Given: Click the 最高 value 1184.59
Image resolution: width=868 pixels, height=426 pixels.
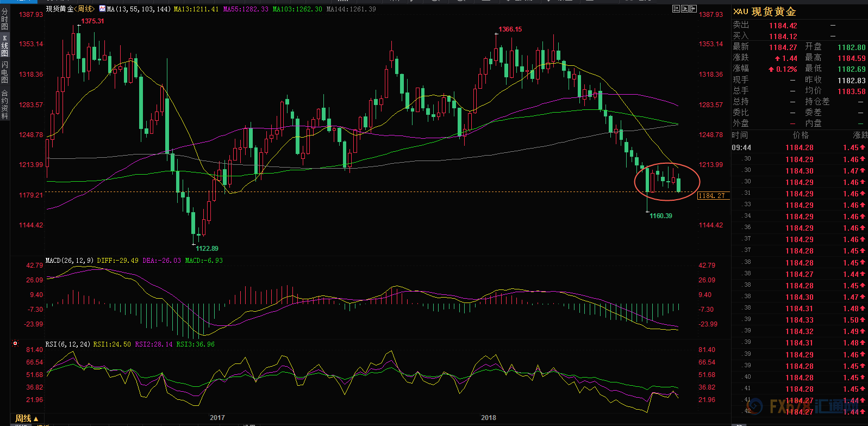Looking at the screenshot, I should (852, 58).
